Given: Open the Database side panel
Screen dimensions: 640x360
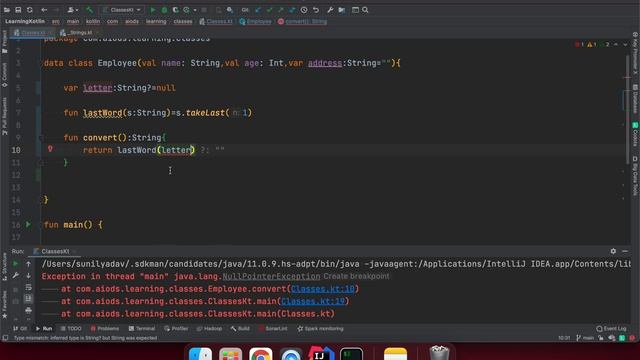Looking at the screenshot, I should 635,99.
